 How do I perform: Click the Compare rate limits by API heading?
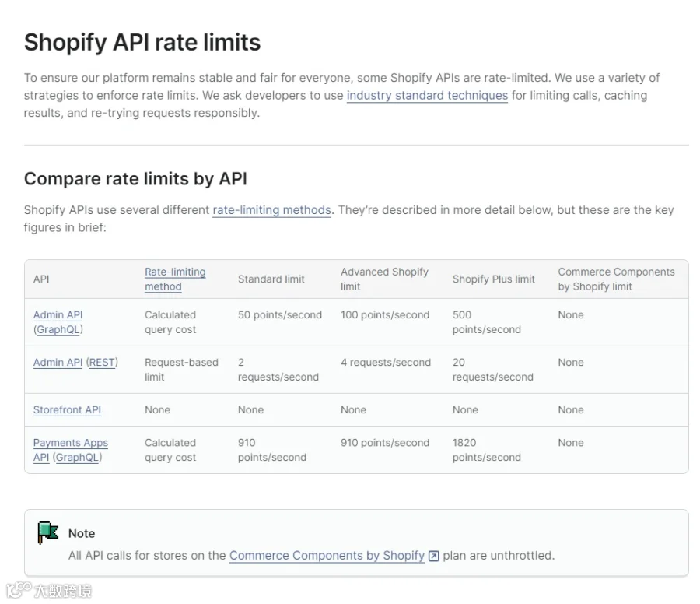tap(135, 179)
